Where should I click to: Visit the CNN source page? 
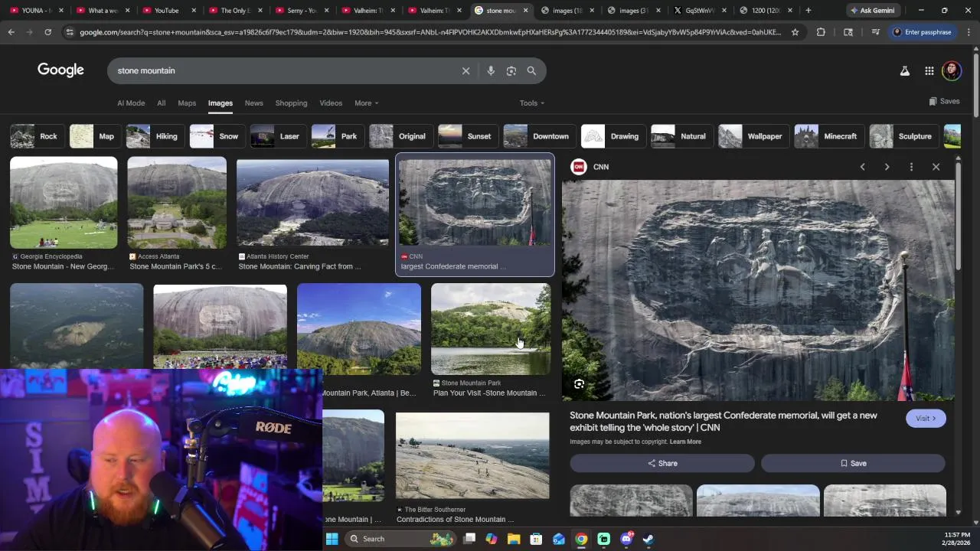(x=926, y=419)
